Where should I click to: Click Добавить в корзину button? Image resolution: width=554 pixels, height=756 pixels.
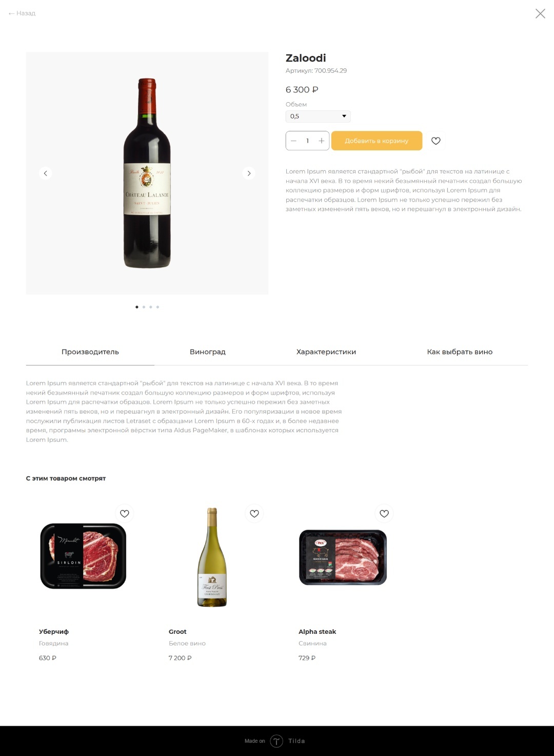point(377,141)
